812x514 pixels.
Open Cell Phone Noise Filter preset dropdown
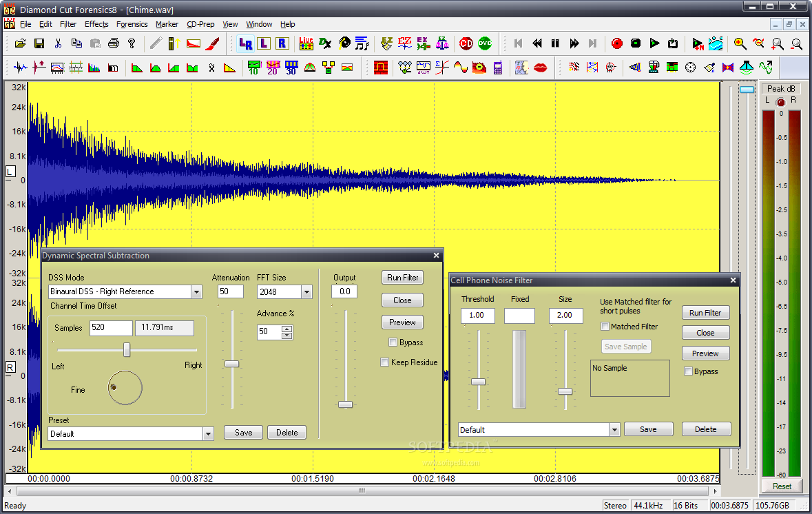coord(614,430)
